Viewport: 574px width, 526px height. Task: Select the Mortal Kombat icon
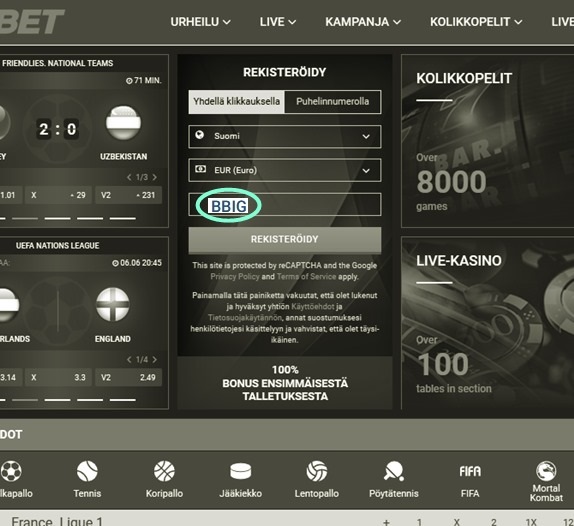(546, 481)
